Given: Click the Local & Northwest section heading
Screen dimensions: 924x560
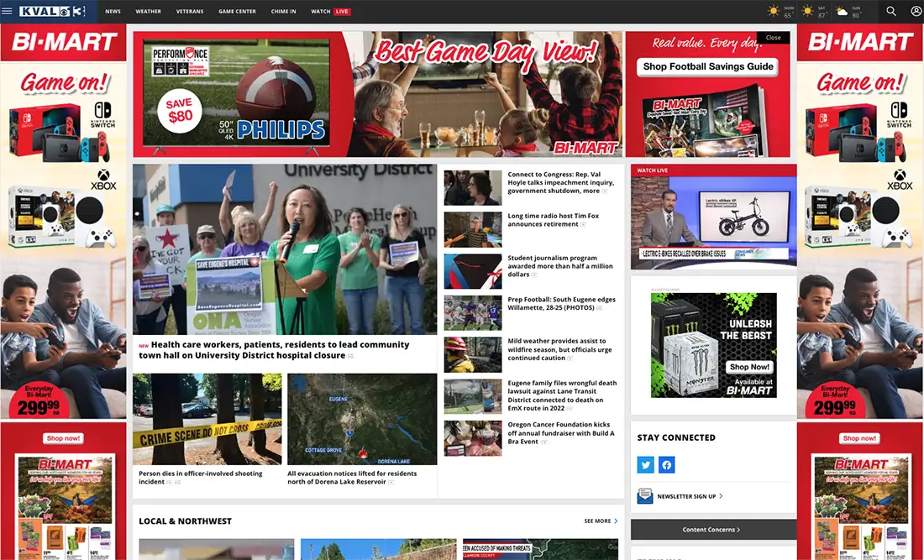Looking at the screenshot, I should (185, 521).
